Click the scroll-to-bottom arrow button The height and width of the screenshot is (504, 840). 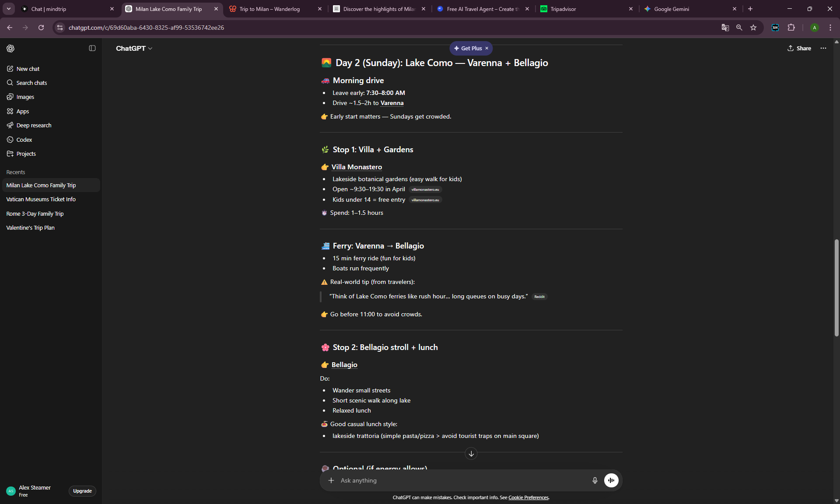[471, 454]
